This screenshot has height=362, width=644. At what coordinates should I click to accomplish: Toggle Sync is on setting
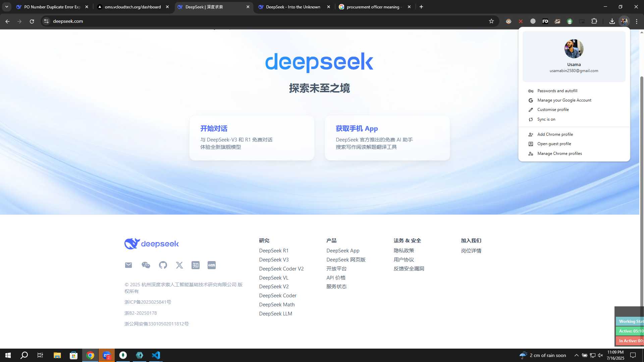coord(574,119)
